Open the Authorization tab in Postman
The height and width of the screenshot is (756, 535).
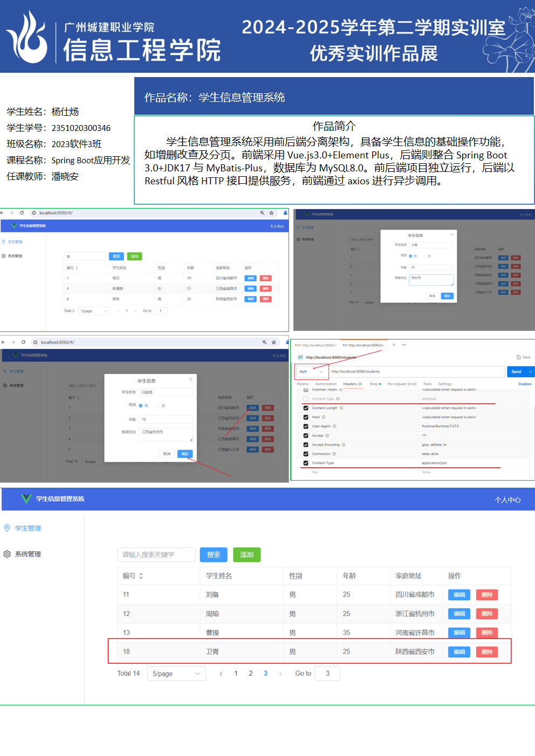(x=326, y=384)
